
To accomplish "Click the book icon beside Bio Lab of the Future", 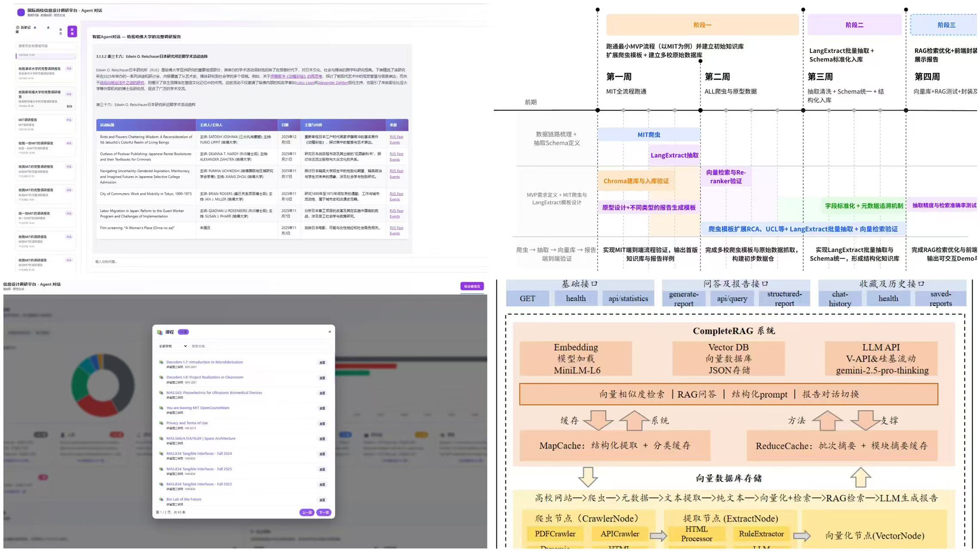I will point(161,499).
